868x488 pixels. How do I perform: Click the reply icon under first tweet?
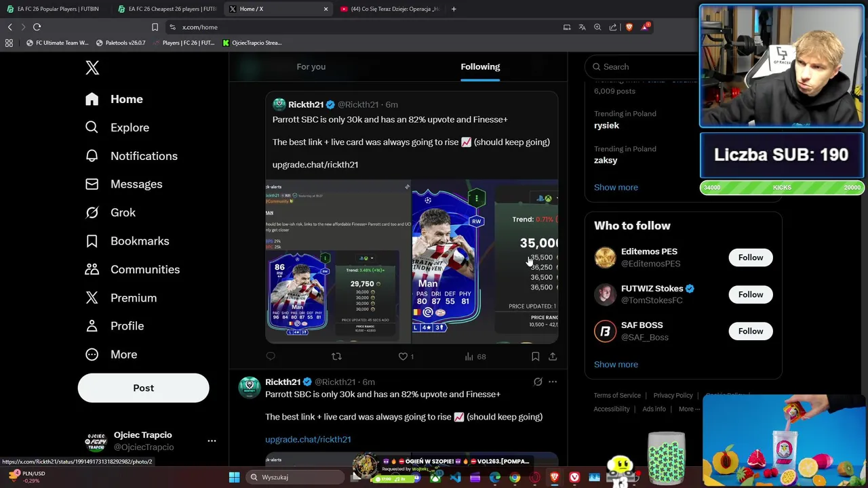coord(271,357)
